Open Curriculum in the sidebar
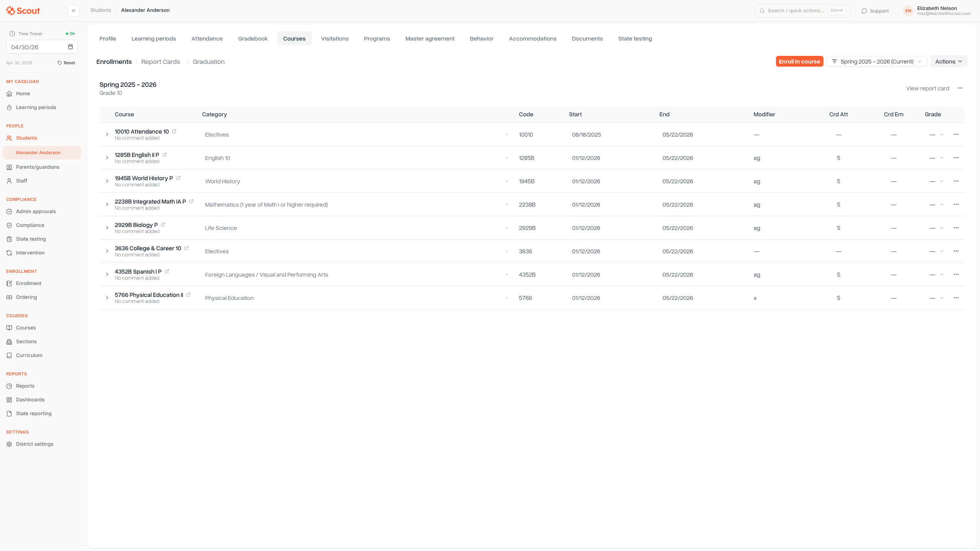The height and width of the screenshot is (551, 980). [x=29, y=355]
